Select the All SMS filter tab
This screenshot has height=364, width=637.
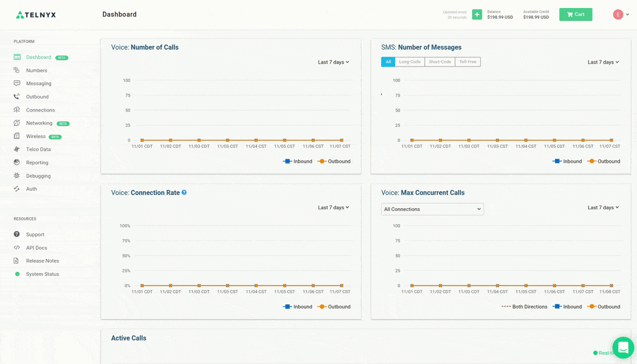click(x=388, y=62)
